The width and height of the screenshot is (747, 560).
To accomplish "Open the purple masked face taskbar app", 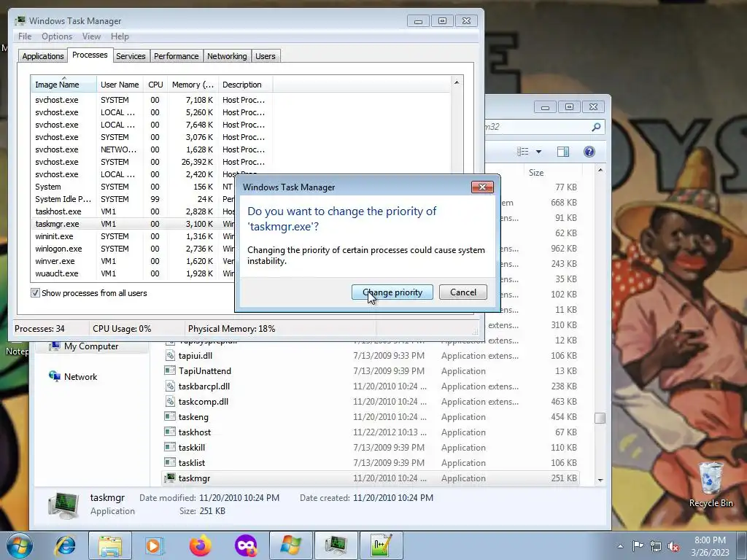I will [246, 545].
